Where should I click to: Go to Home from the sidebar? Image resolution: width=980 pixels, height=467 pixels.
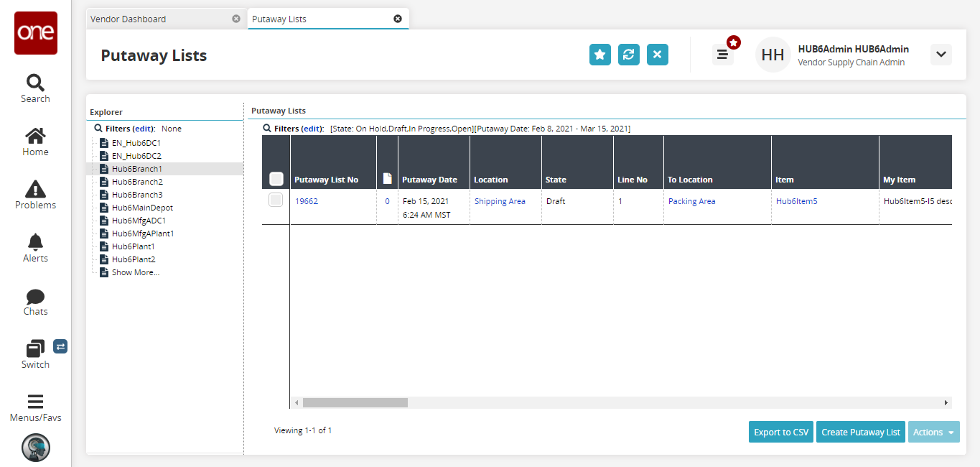[x=35, y=142]
